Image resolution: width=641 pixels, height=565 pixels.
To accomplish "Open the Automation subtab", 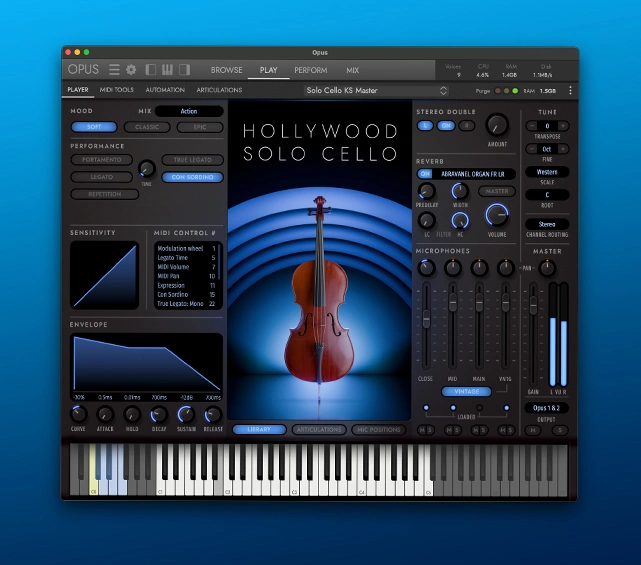I will (x=165, y=90).
